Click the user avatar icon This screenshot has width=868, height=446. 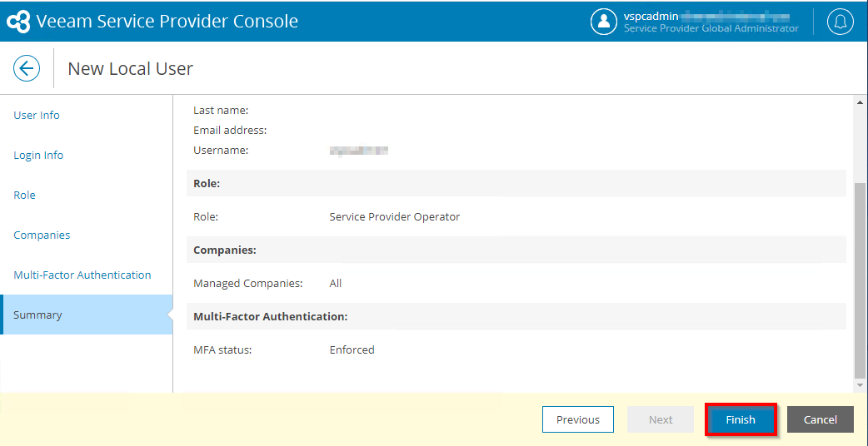[x=604, y=21]
